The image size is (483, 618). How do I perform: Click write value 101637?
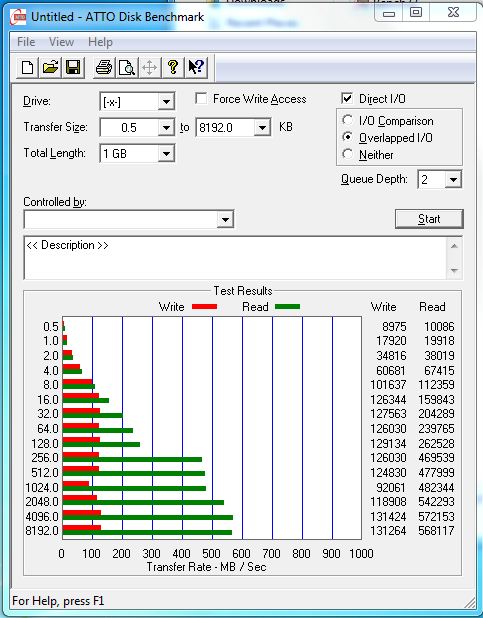(388, 384)
